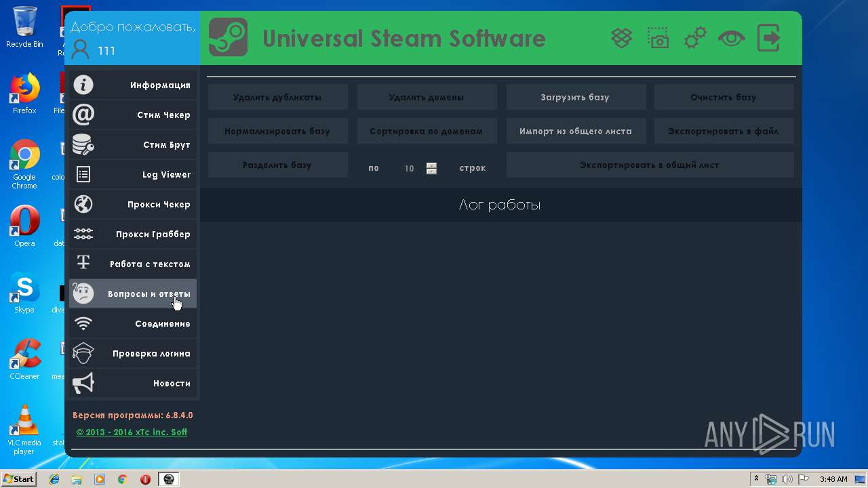Select Соединение in the sidebar
Viewport: 868px width, 488px height.
click(x=133, y=323)
